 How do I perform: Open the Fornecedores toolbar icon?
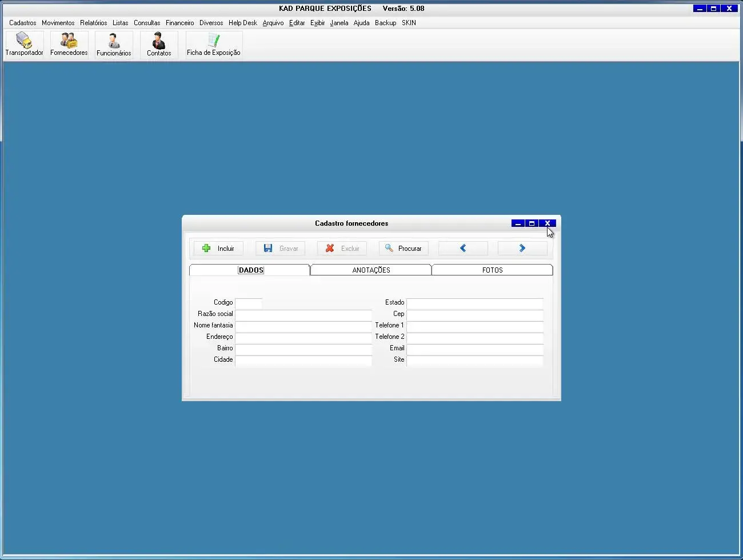coord(69,45)
